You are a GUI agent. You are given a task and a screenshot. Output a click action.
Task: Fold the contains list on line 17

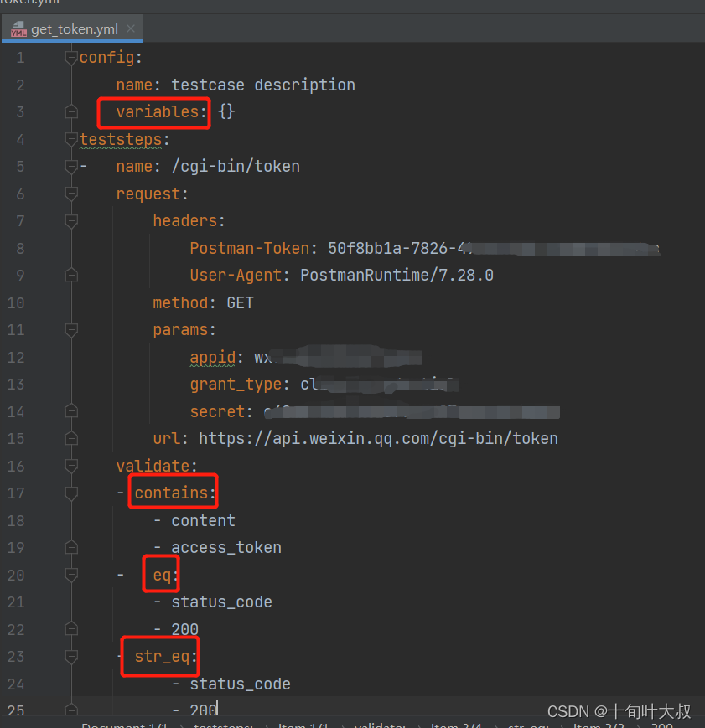71,493
